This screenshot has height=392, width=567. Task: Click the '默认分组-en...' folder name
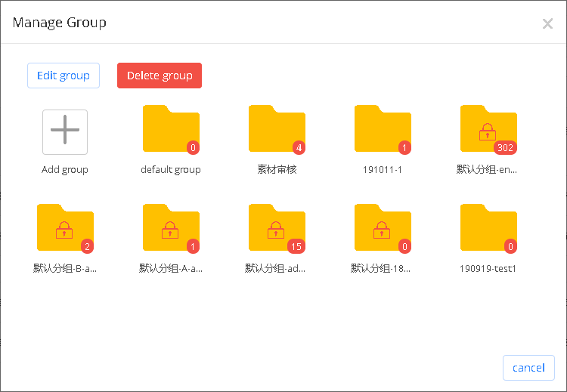[487, 169]
